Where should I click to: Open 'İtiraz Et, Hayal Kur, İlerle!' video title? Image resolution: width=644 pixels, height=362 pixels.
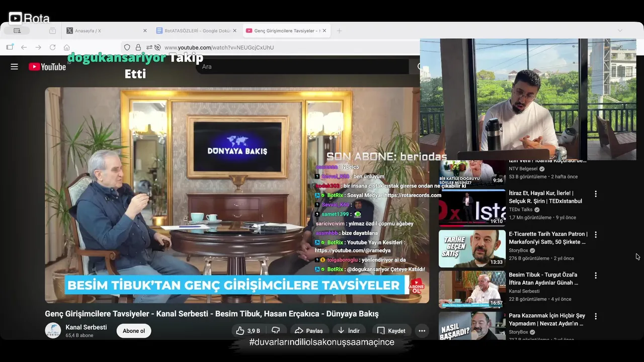545,197
